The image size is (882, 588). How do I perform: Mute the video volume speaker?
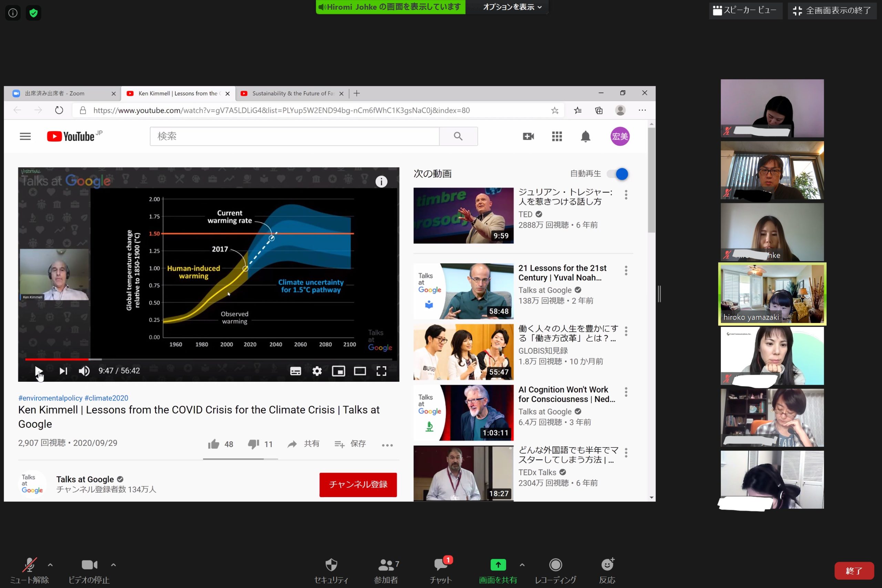coord(84,371)
